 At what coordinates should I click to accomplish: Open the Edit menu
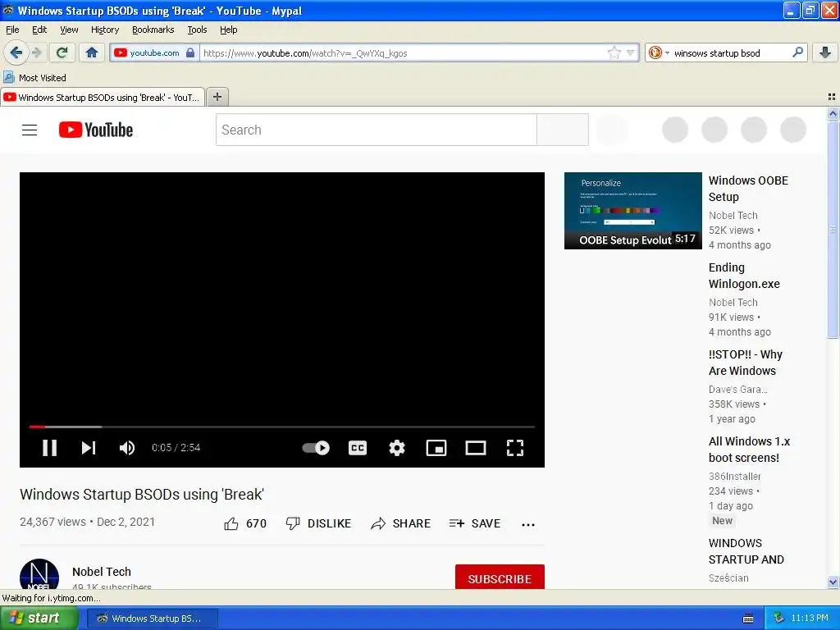tap(39, 30)
